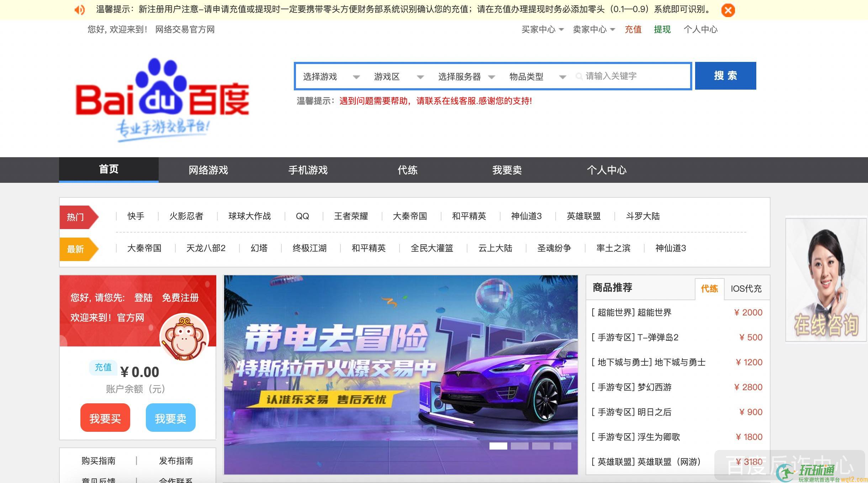Click the hot game QQ
The height and width of the screenshot is (483, 868).
pyautogui.click(x=302, y=216)
